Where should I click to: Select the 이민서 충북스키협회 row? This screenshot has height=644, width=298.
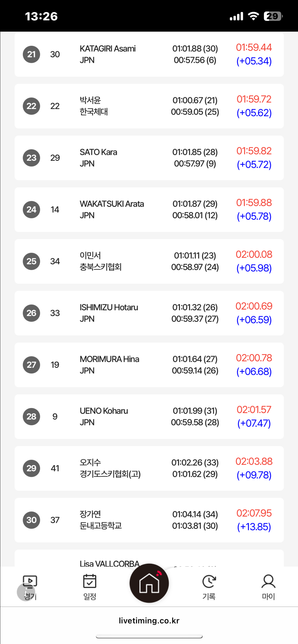coord(149,261)
